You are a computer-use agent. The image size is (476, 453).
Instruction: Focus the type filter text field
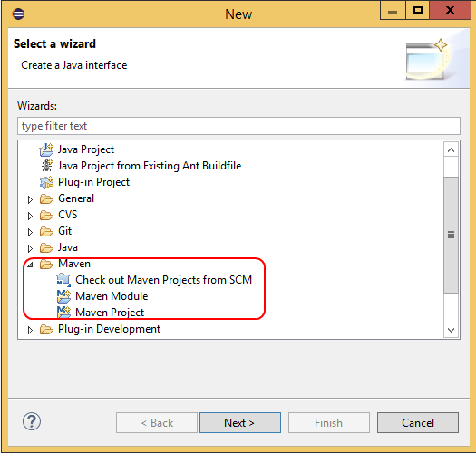click(x=238, y=126)
